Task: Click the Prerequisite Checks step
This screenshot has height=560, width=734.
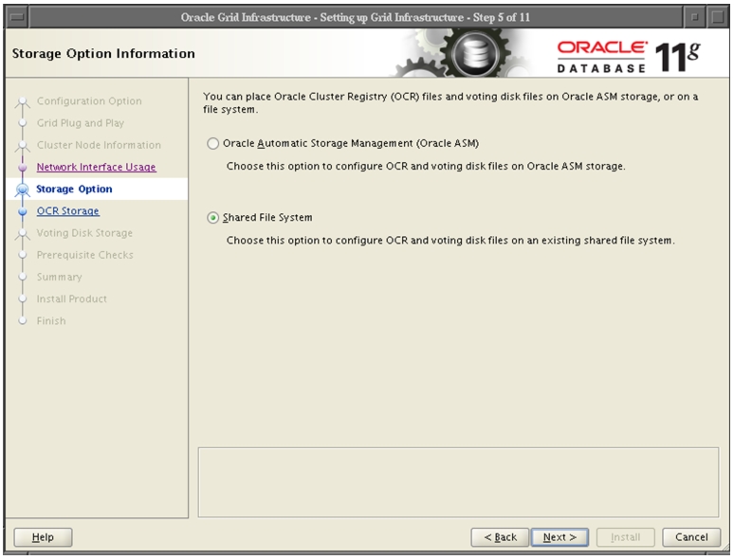Action: (x=85, y=255)
